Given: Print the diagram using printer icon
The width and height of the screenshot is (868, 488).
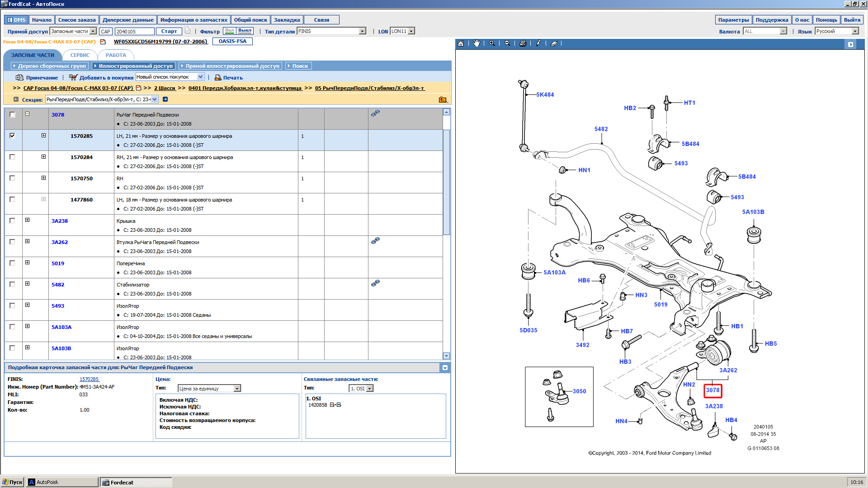Looking at the screenshot, I should pyautogui.click(x=523, y=43).
